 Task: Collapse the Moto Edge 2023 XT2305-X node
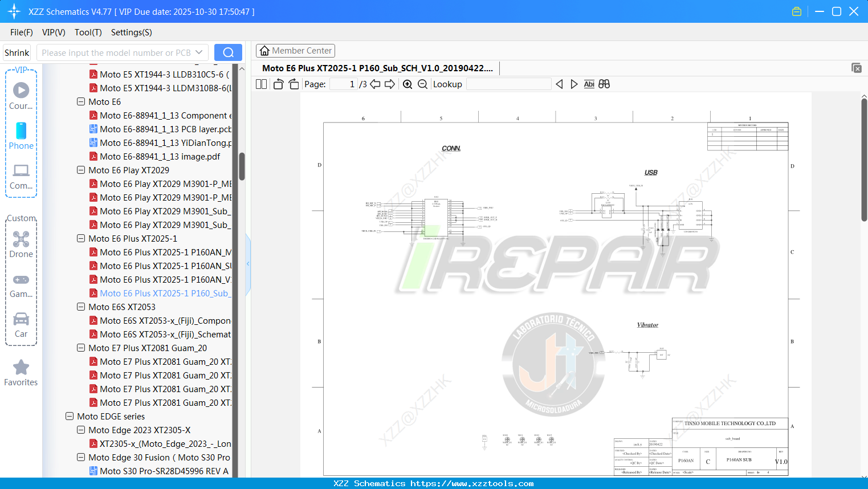(81, 430)
